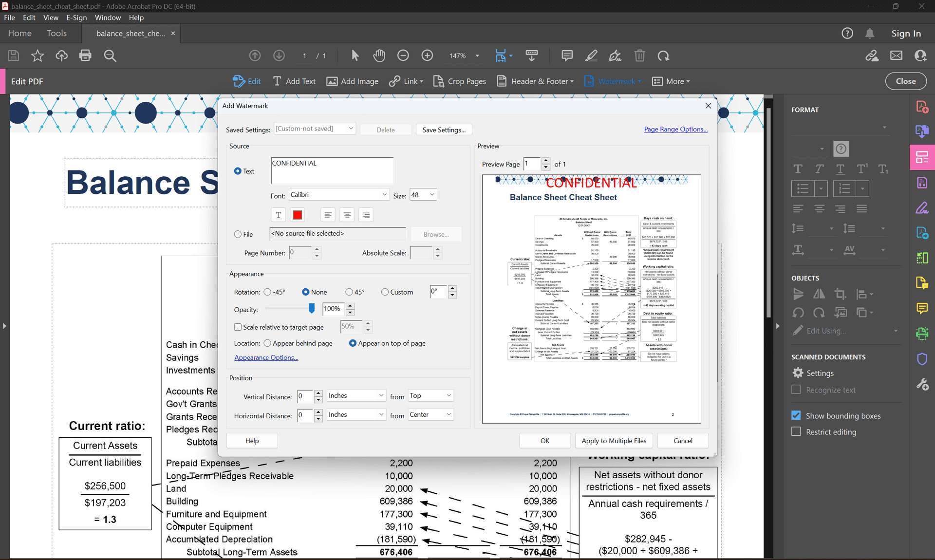Select the arrow Selection tool
This screenshot has width=935, height=560.
355,56
